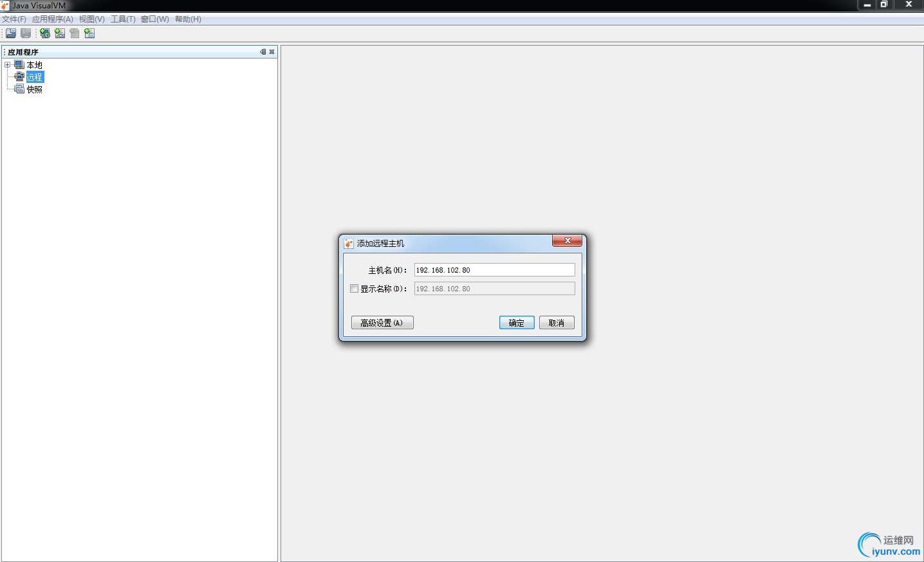Open the 帮助(H) menu
924x562 pixels.
pyautogui.click(x=188, y=19)
